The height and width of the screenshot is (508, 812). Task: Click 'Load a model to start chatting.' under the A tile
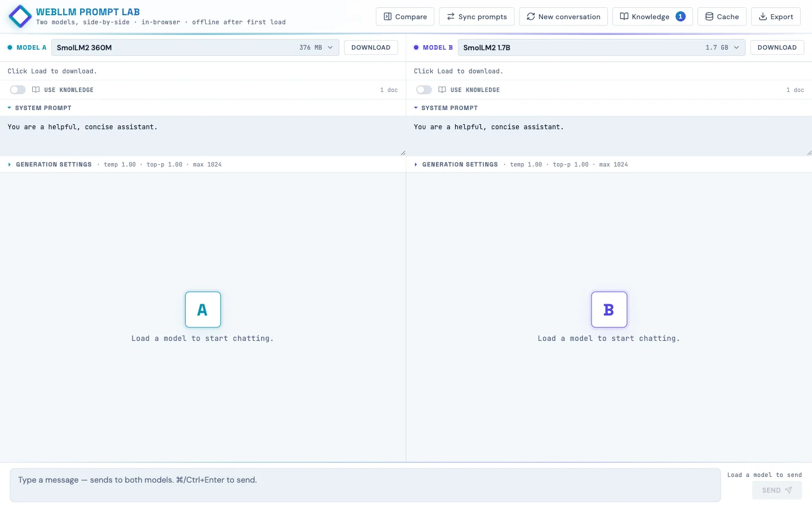[202, 339]
